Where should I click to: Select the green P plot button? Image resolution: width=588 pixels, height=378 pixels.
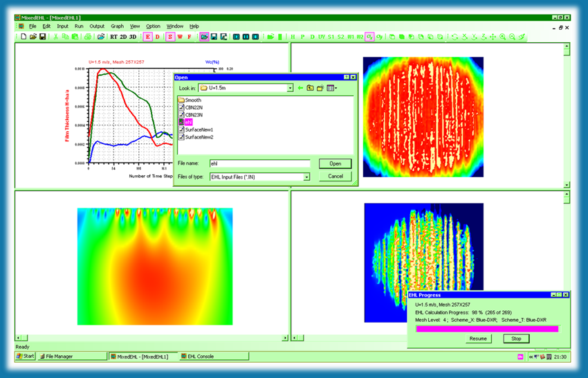302,37
